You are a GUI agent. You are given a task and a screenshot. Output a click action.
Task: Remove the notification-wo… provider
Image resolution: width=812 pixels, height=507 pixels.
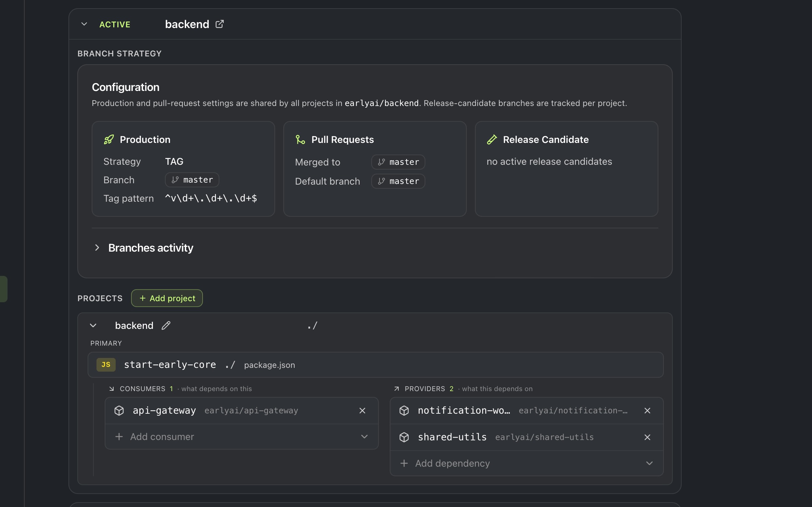(x=647, y=411)
